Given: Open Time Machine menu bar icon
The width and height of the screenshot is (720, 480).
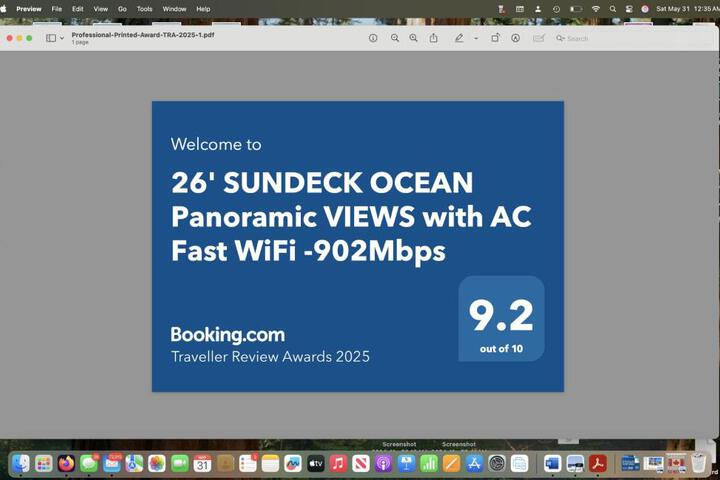Looking at the screenshot, I should click(556, 9).
